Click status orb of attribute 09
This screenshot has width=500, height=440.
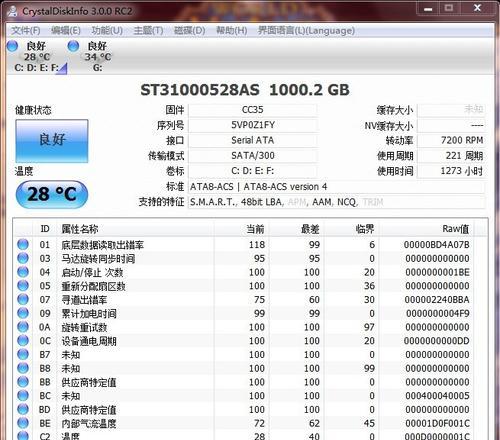(x=23, y=313)
